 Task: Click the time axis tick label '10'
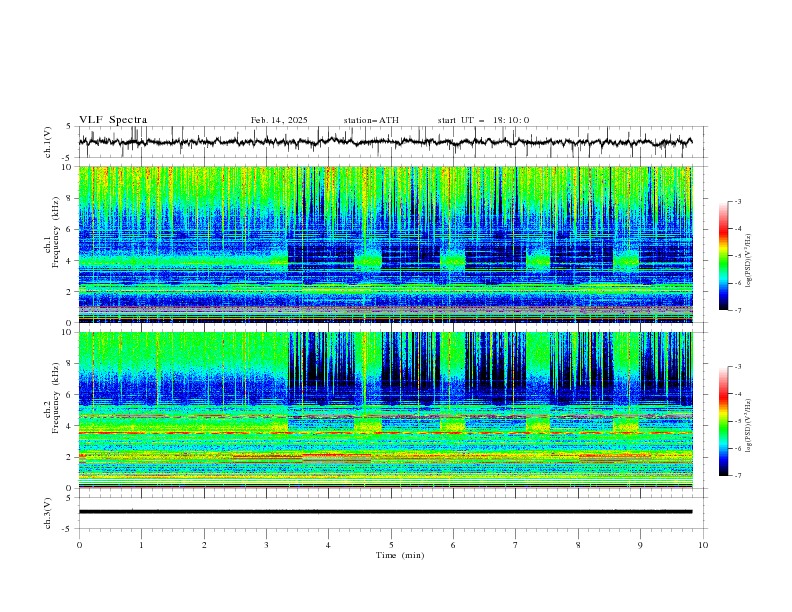[x=703, y=545]
